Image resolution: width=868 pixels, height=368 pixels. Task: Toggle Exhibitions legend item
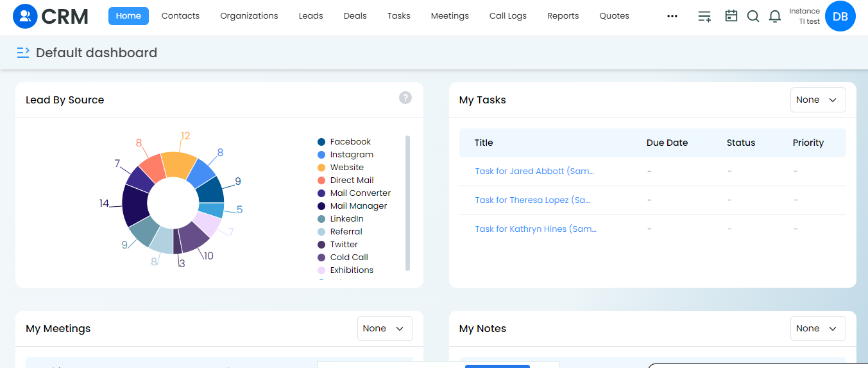345,270
